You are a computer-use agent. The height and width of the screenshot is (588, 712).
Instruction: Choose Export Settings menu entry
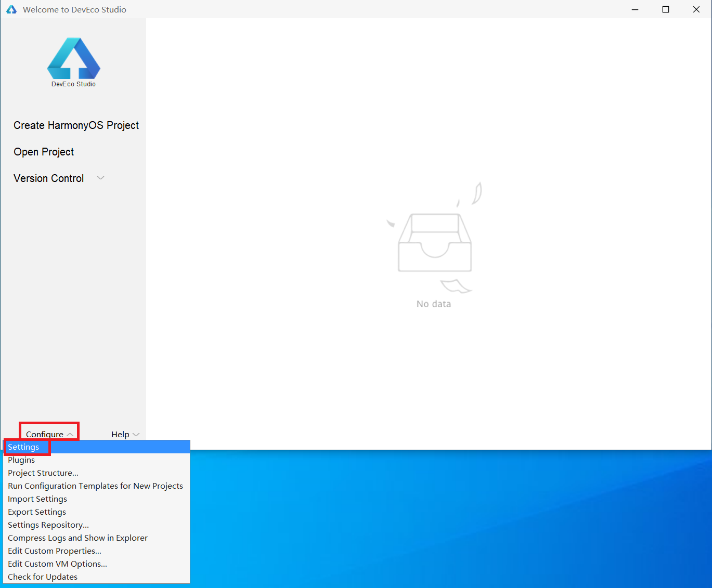coord(97,512)
